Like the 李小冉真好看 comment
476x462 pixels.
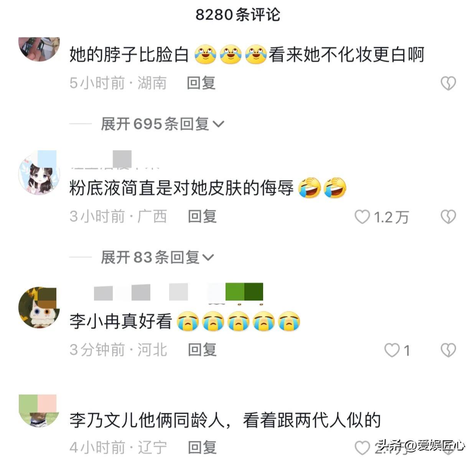[392, 350]
